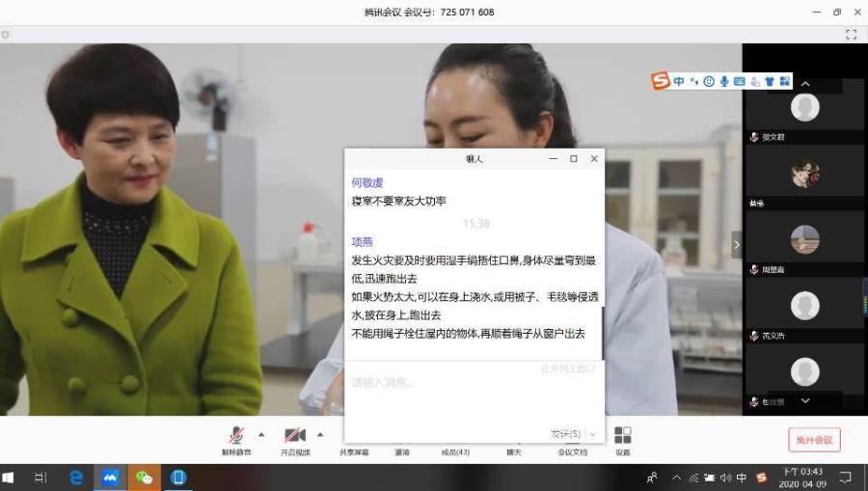Open the People icon in system tray
This screenshot has height=491, width=868.
pos(652,477)
